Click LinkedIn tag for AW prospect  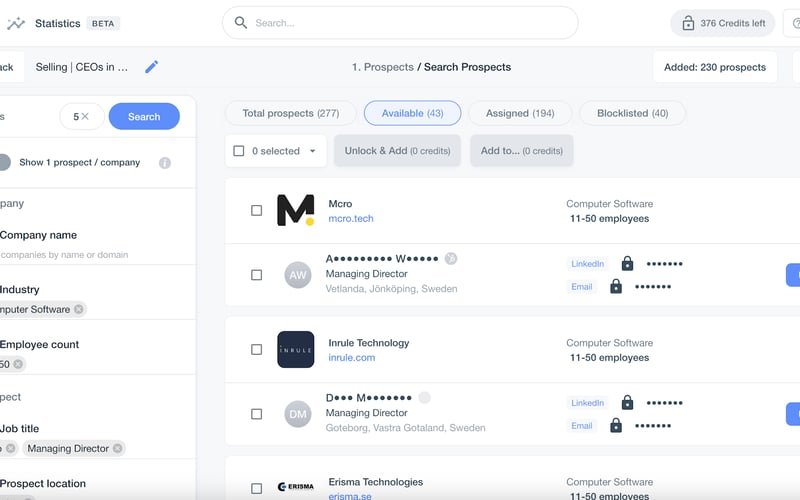coord(587,264)
